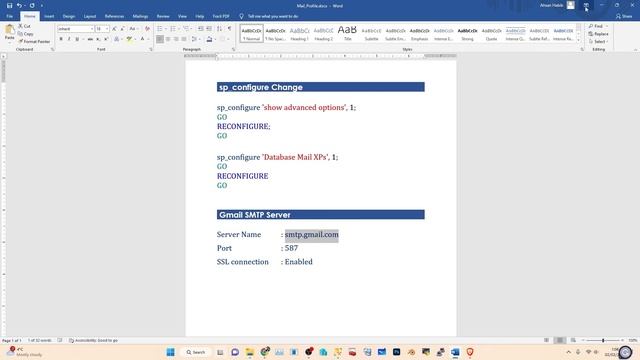Toggle underline formatting
This screenshot has width=640, height=360.
click(x=77, y=39)
